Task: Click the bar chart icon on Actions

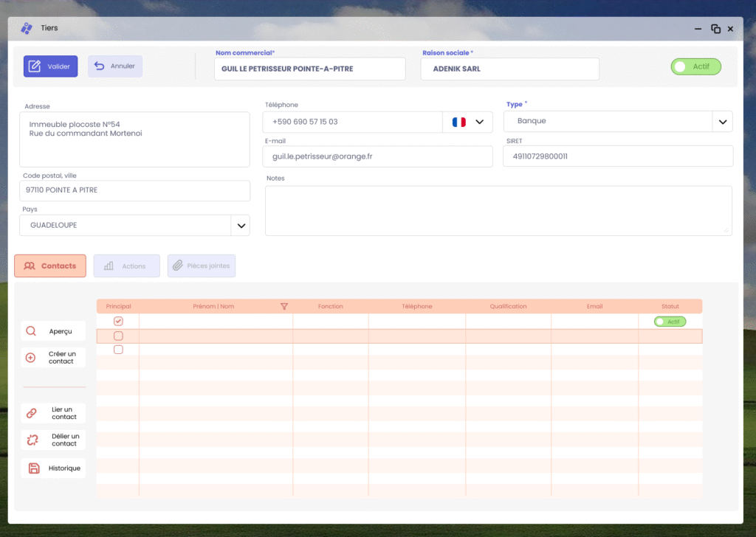Action: tap(109, 266)
